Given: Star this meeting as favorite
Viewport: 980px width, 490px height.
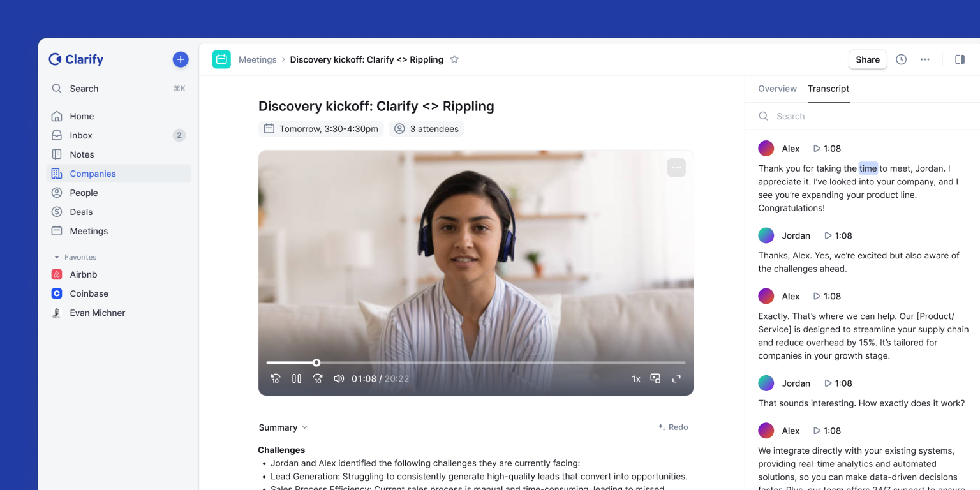Looking at the screenshot, I should (x=454, y=59).
